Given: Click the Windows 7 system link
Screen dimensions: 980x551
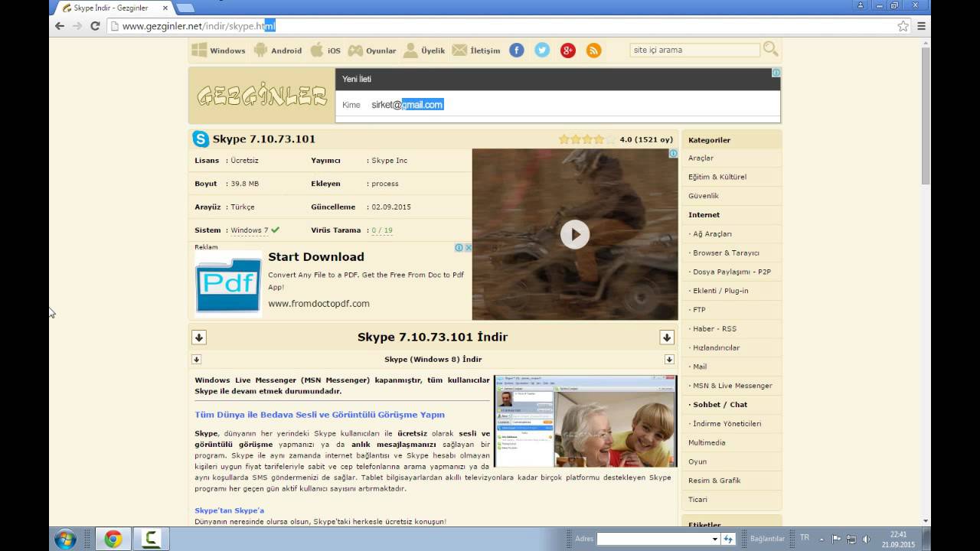Looking at the screenshot, I should tap(250, 230).
